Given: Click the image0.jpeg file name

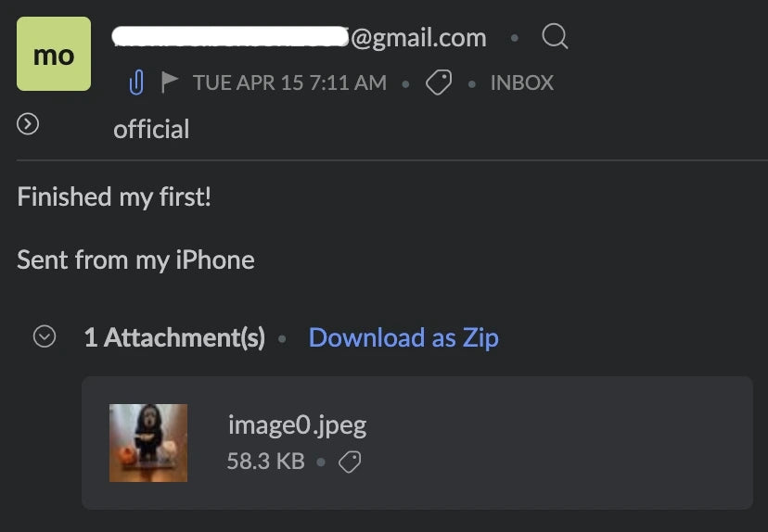Looking at the screenshot, I should click(298, 424).
